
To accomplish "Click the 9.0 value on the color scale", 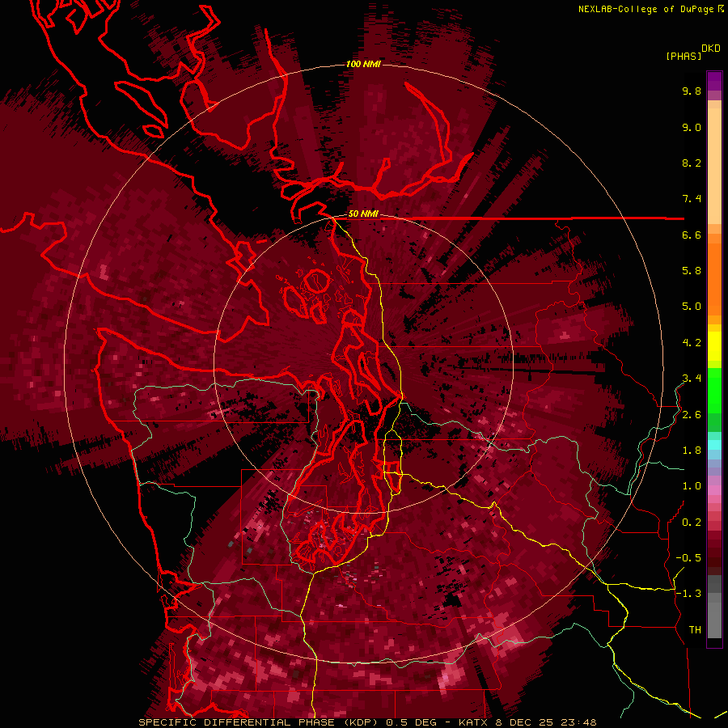I will tap(692, 127).
